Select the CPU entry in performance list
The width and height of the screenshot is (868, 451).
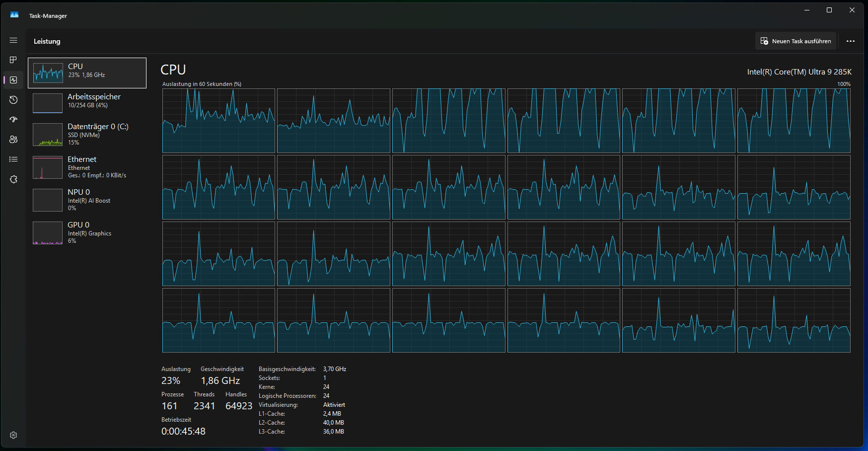click(x=87, y=73)
